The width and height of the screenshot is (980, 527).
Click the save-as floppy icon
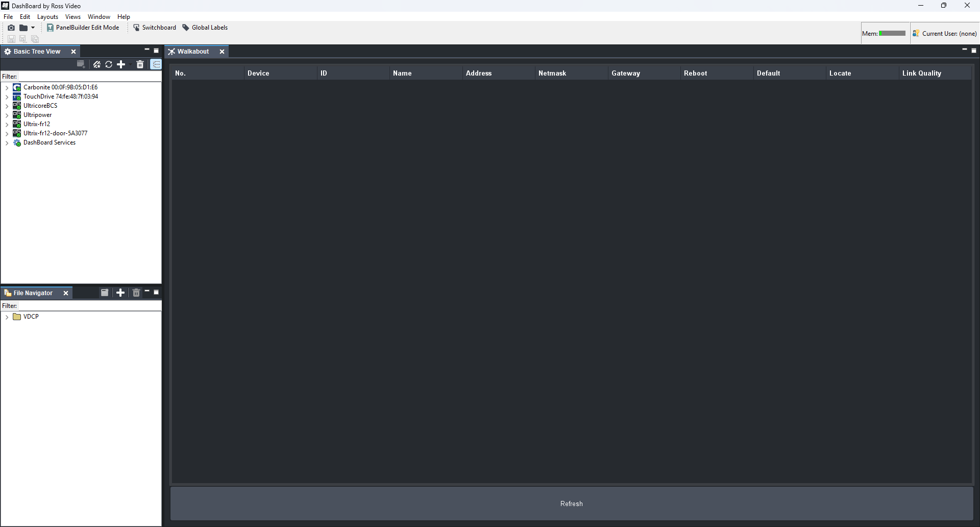pos(22,39)
